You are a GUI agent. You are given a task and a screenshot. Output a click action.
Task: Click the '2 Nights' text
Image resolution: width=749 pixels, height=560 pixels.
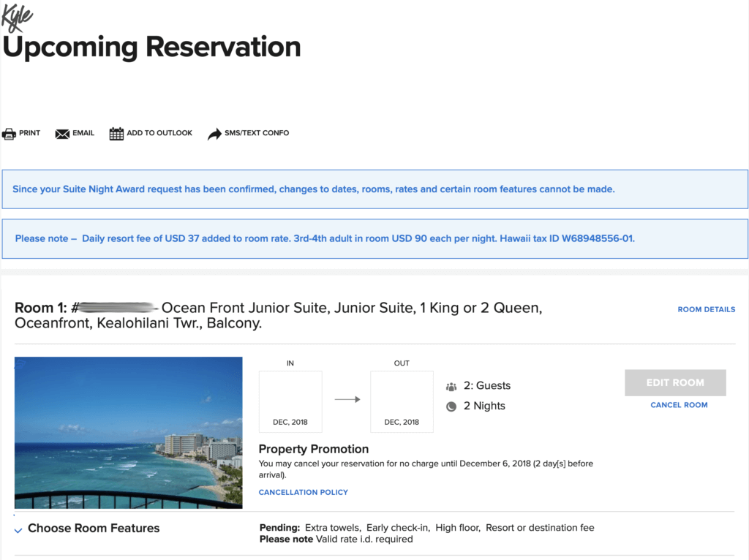484,406
